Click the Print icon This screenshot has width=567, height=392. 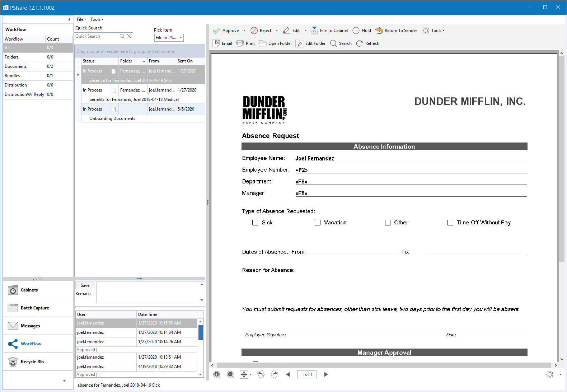coord(240,43)
